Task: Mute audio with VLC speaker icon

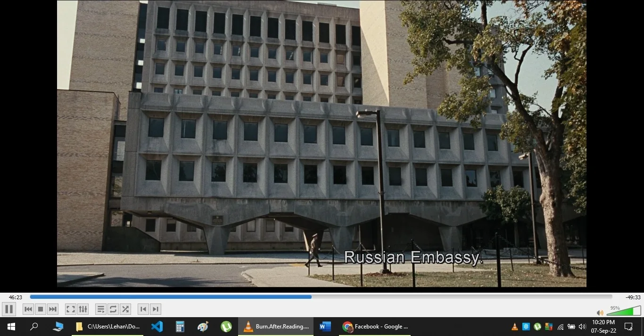Action: coord(600,312)
